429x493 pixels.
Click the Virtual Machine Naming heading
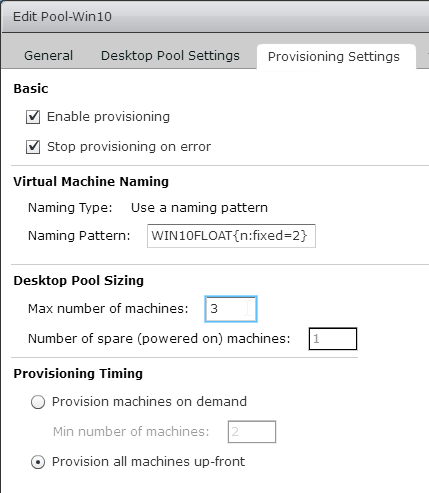click(91, 182)
